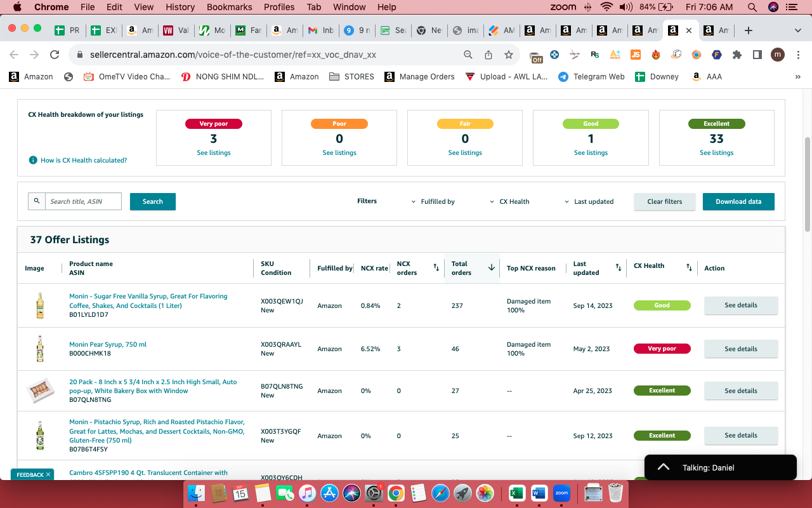Close the FEEDBACK tab with its X
This screenshot has width=812, height=508.
[48, 474]
